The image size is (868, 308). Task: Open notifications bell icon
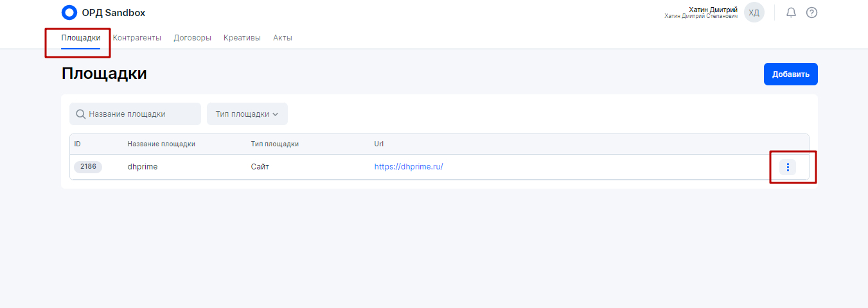coord(791,13)
